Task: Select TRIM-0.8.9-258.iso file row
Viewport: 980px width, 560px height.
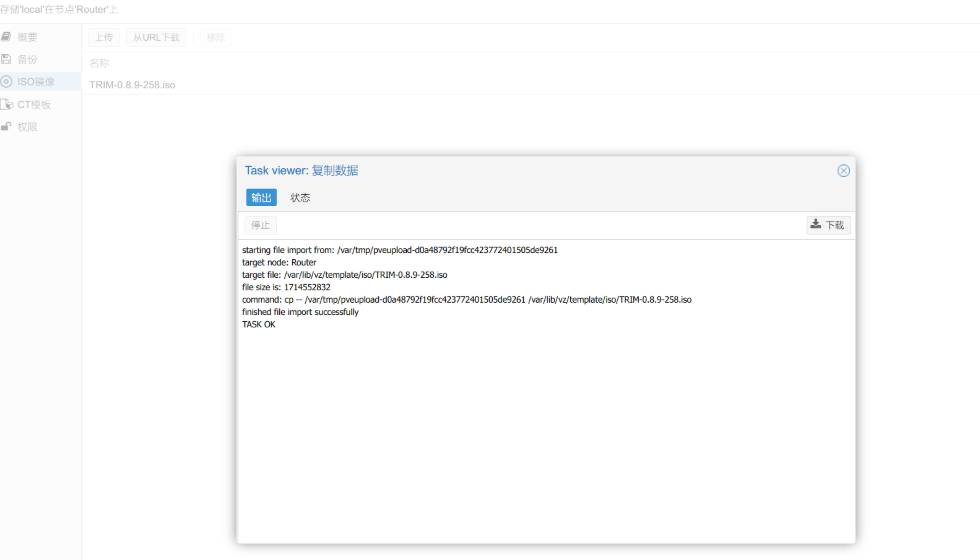Action: pyautogui.click(x=132, y=85)
